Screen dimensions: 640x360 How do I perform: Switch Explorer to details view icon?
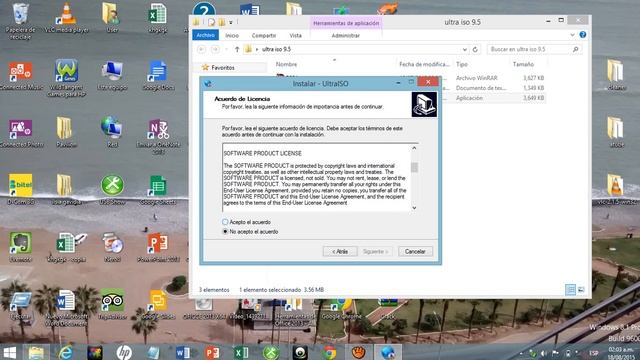pyautogui.click(x=570, y=290)
